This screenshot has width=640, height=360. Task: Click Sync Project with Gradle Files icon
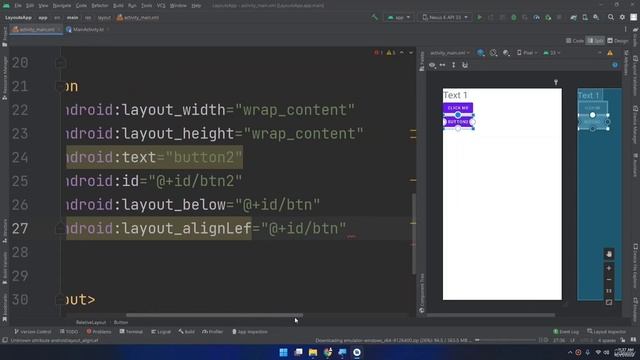[573, 18]
